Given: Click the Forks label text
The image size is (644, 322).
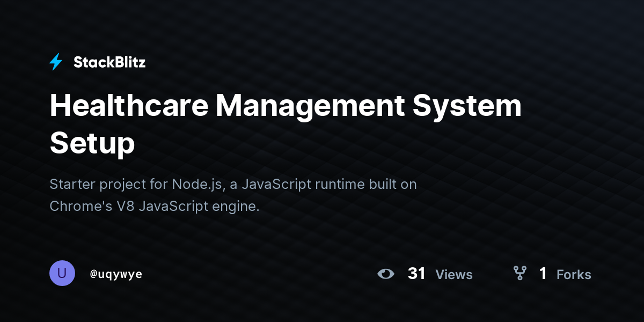Looking at the screenshot, I should (x=574, y=275).
